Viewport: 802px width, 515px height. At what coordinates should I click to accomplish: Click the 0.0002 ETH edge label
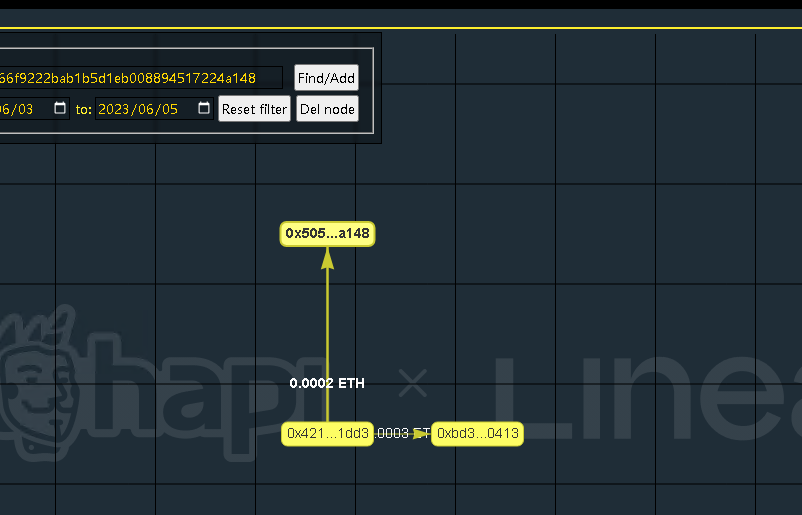(x=327, y=383)
